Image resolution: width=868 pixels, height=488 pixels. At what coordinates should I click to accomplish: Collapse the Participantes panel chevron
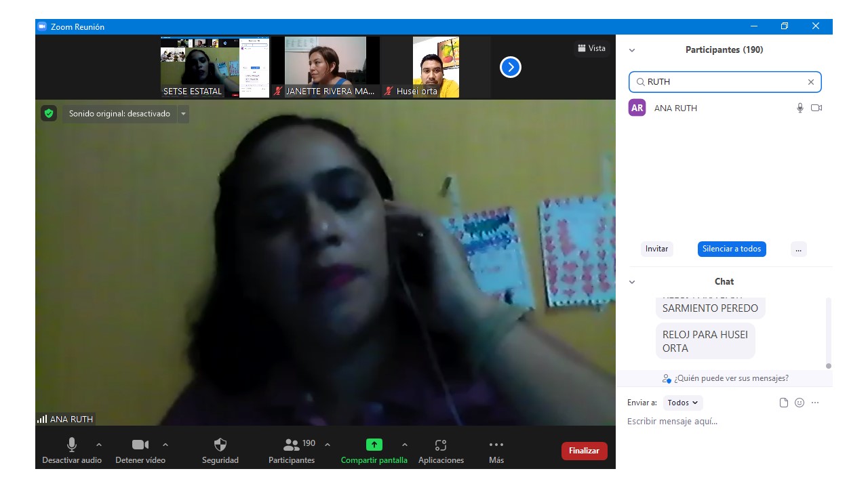point(632,50)
